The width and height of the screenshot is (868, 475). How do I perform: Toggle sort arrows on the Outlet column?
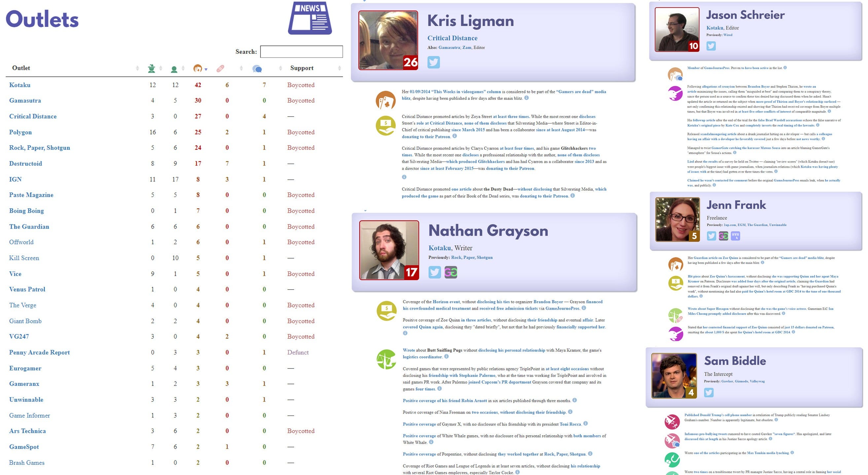pos(137,68)
